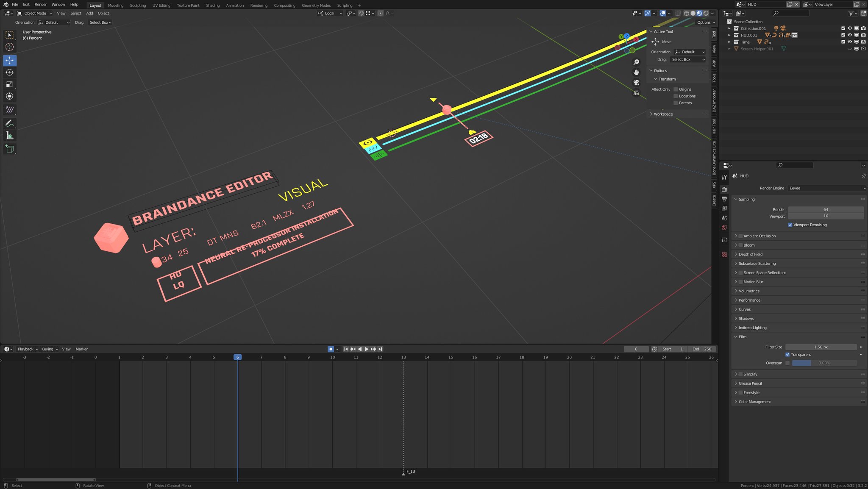Open the World properties tab (globe icon)

click(x=725, y=228)
